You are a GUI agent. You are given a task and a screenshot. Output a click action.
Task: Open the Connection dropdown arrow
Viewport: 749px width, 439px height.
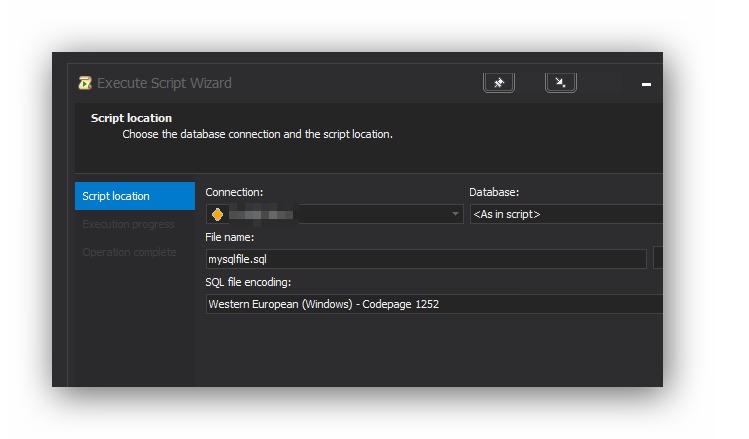pos(456,214)
